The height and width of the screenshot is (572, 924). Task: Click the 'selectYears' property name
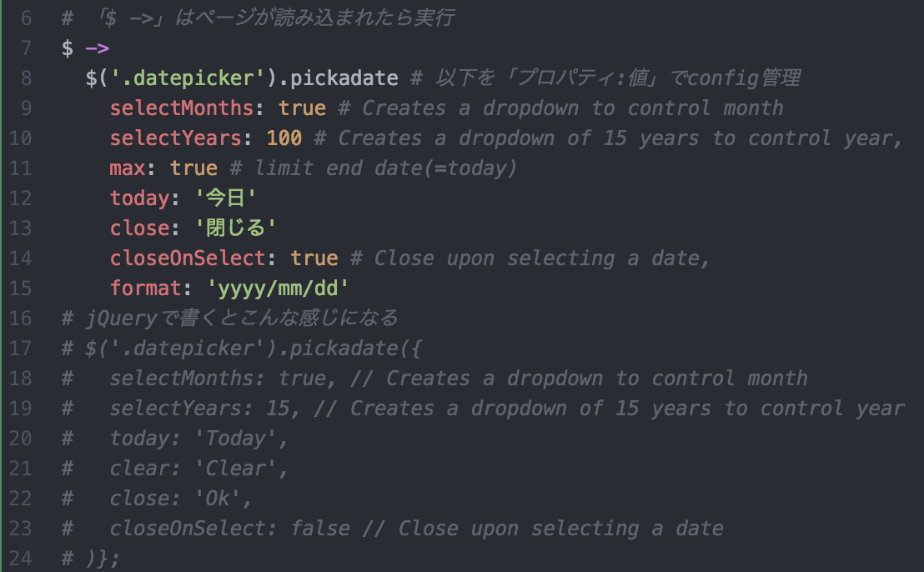pyautogui.click(x=176, y=138)
